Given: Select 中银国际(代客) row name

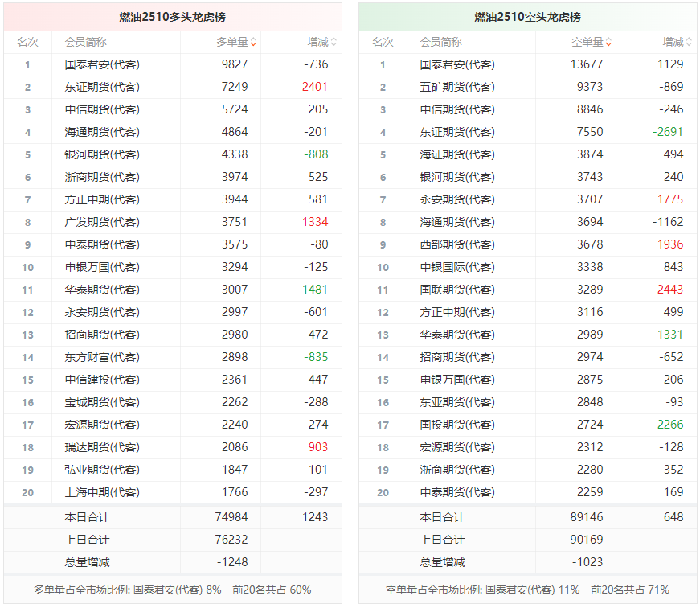Looking at the screenshot, I should click(457, 267).
